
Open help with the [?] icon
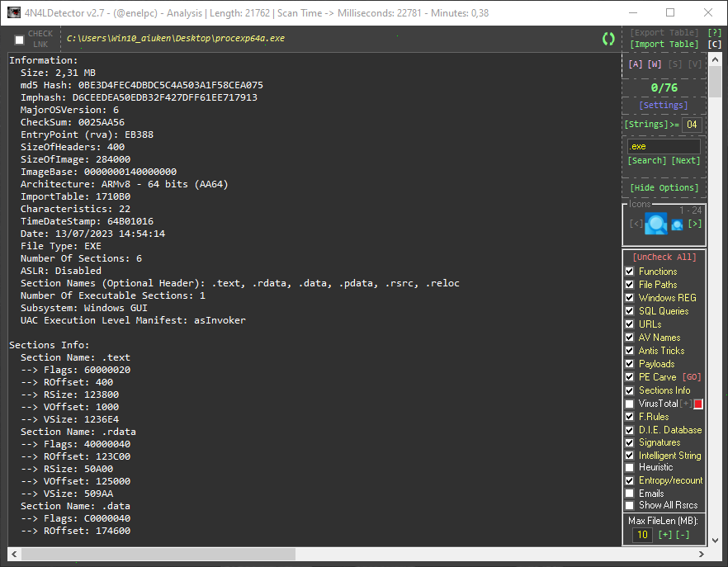(715, 33)
